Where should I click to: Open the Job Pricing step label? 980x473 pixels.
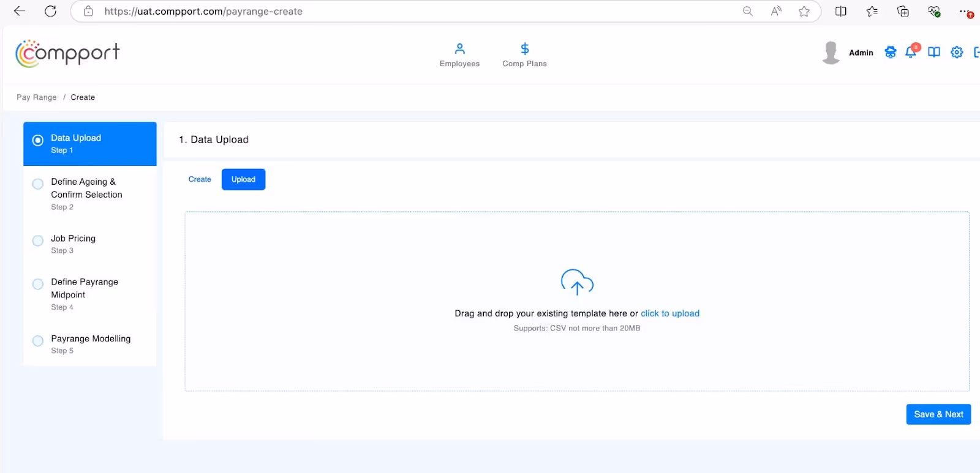pos(73,239)
